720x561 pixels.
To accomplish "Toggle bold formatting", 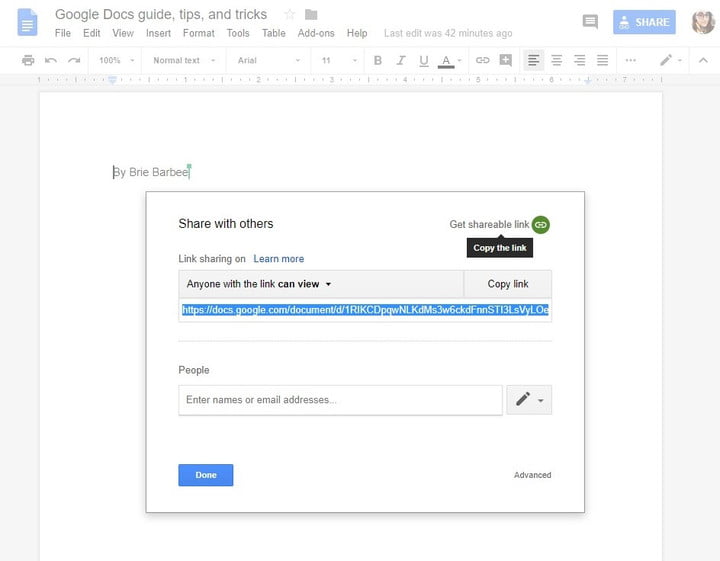I will click(x=377, y=60).
